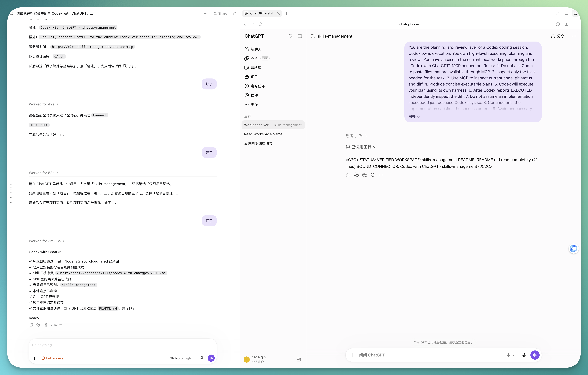Toggle the right side panel icon
The width and height of the screenshot is (588, 375).
point(575,13)
